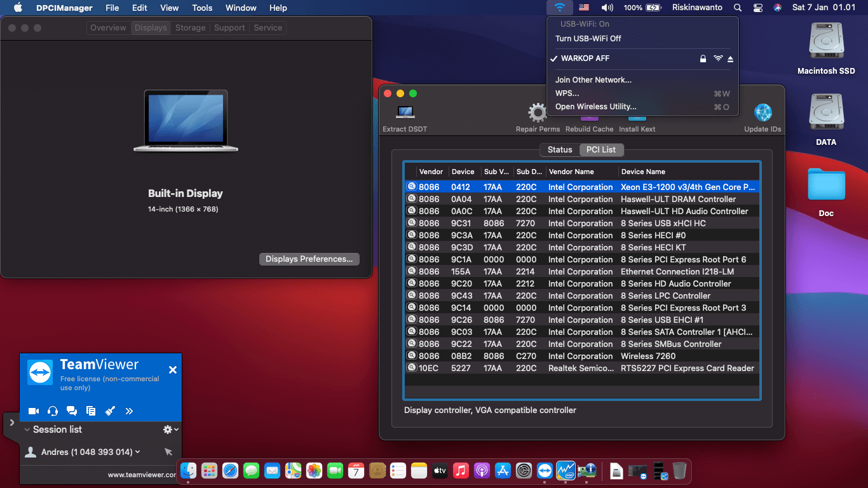This screenshot has height=488, width=868.
Task: Open TeamViewer file transfer documents icon
Action: pos(91,411)
